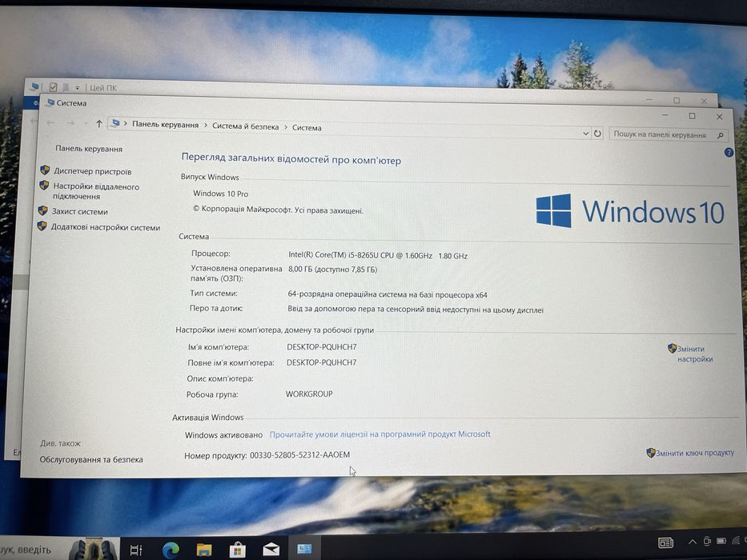Open quick access toolbar dropdown in Цей ПК window
Image resolution: width=747 pixels, height=560 pixels.
tap(77, 88)
